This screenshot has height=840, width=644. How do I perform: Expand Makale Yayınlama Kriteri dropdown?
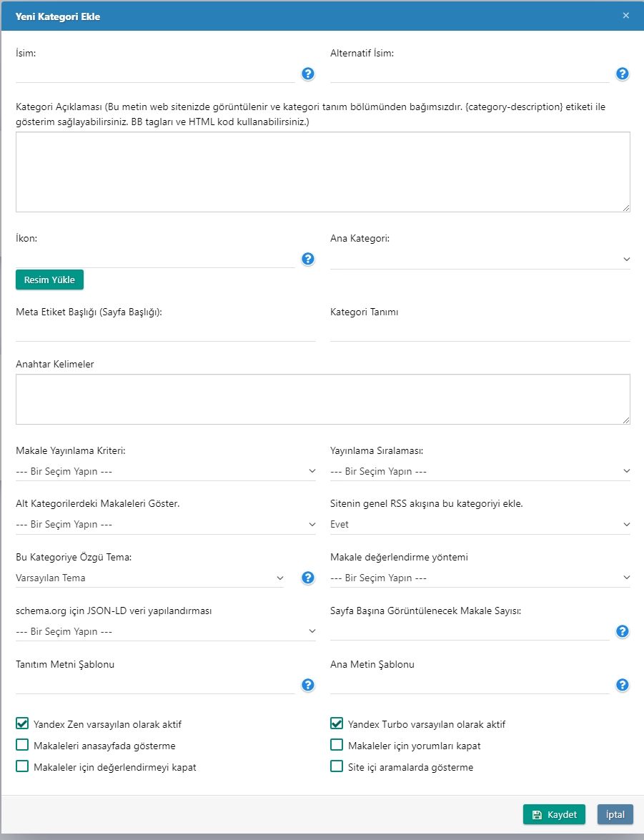click(165, 471)
